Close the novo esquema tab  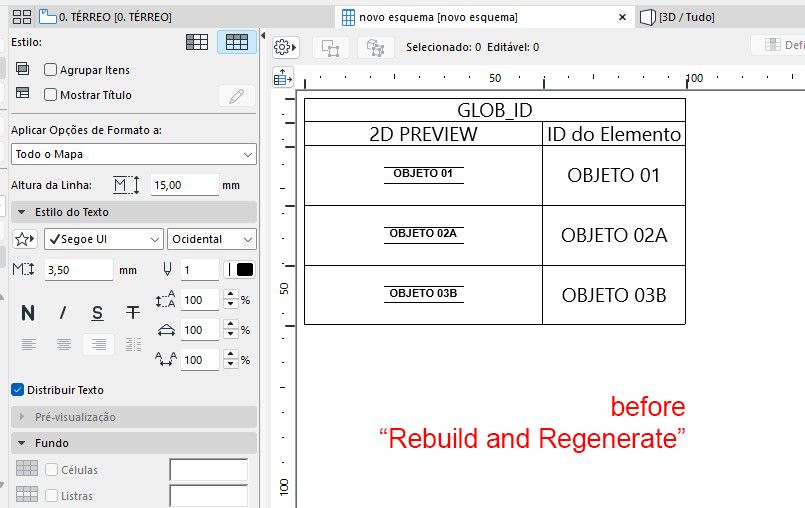[622, 17]
